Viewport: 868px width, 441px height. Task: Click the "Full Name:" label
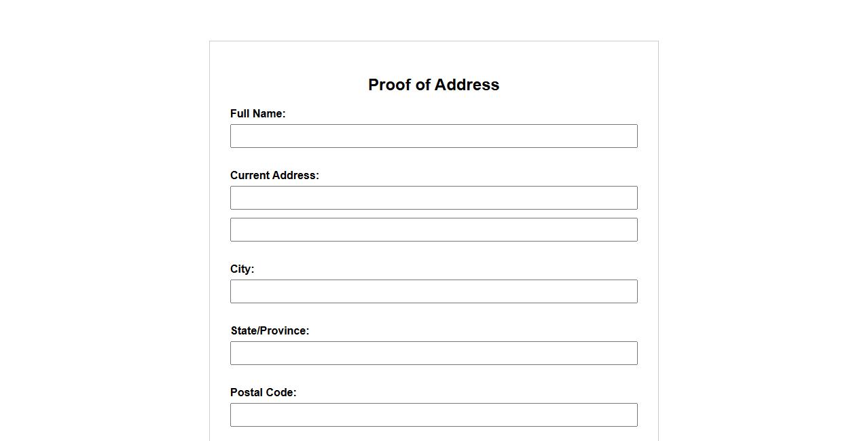[x=257, y=114]
